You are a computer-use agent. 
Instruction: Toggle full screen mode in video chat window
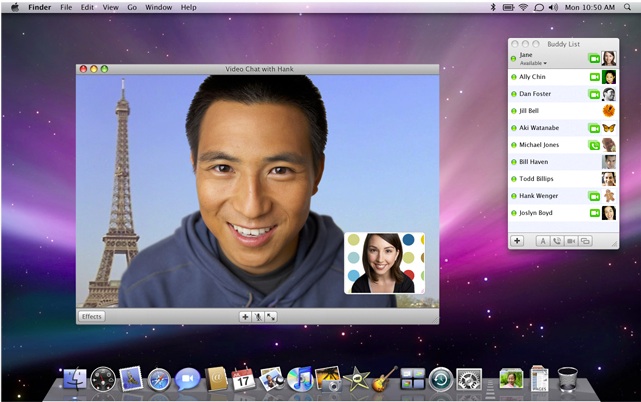[x=271, y=317]
